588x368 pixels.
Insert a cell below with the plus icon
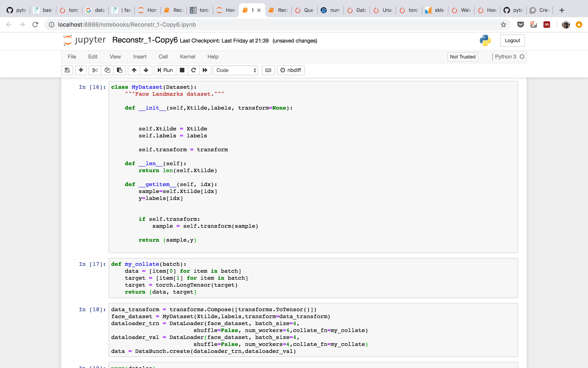coord(81,70)
